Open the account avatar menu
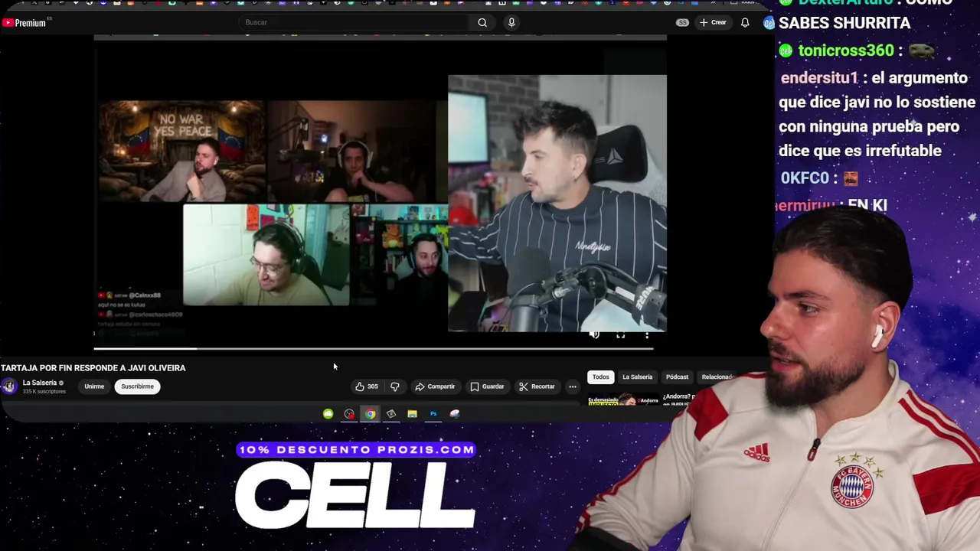 click(768, 23)
